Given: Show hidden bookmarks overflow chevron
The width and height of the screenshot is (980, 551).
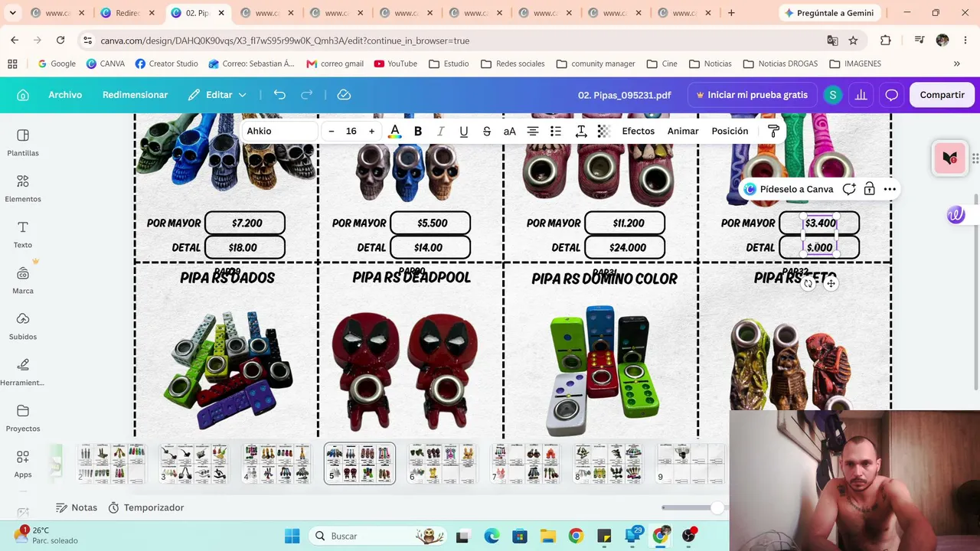Looking at the screenshot, I should point(956,64).
